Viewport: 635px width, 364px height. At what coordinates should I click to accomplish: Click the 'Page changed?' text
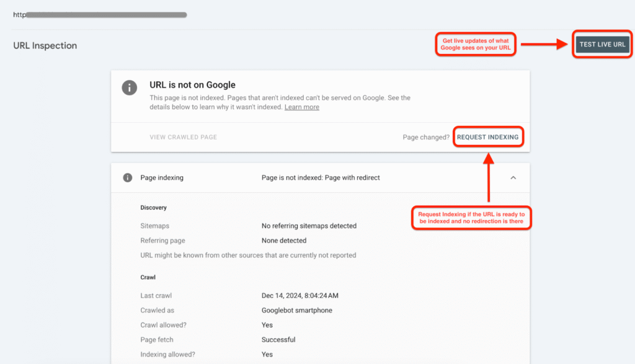(426, 137)
